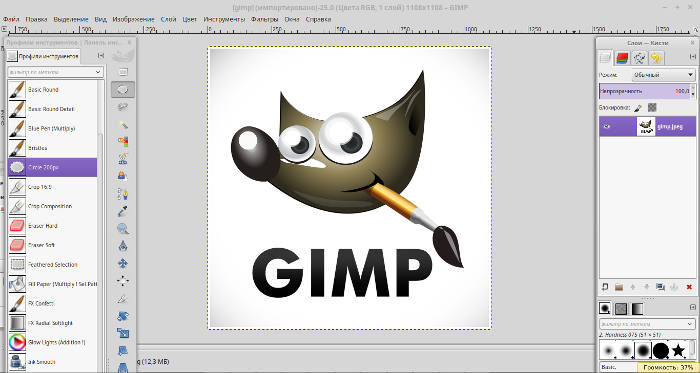Select the Free Select lasso tool

pos(123,107)
